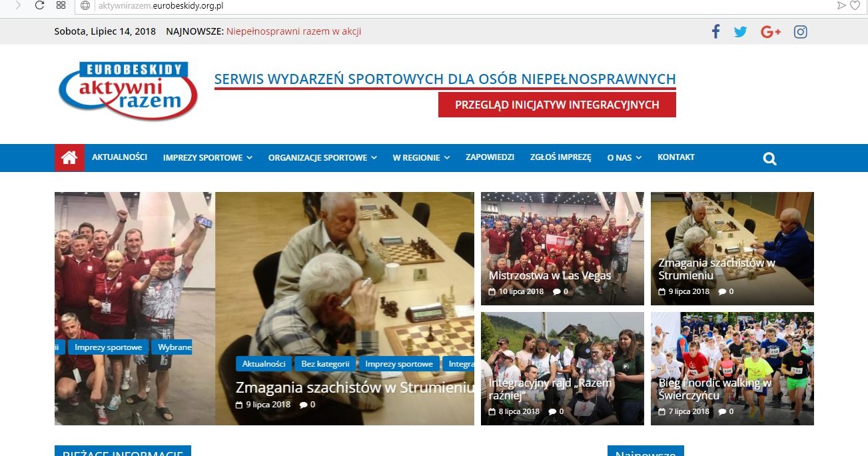The image size is (868, 456).
Task: Select the Bez kategorii tag
Action: coord(325,364)
